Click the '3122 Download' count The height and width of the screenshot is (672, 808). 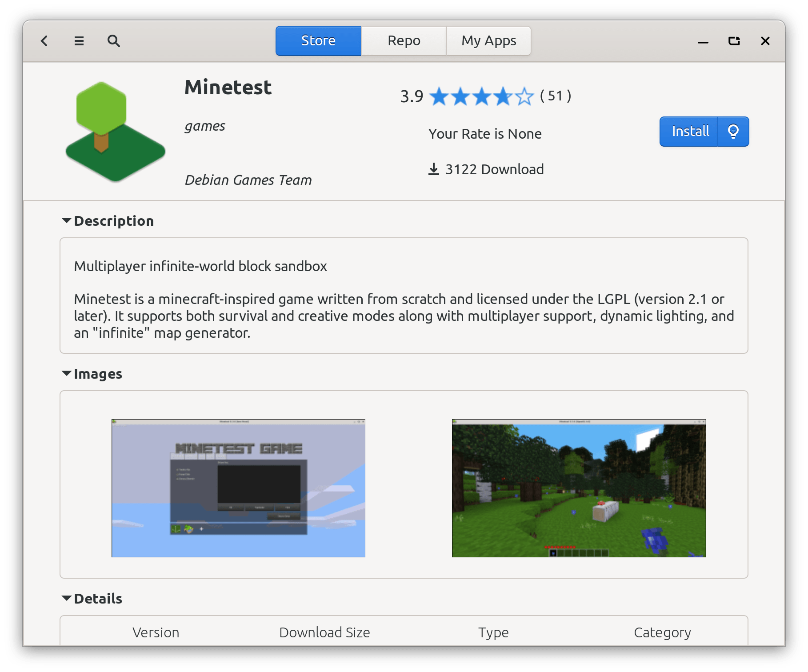(x=494, y=169)
